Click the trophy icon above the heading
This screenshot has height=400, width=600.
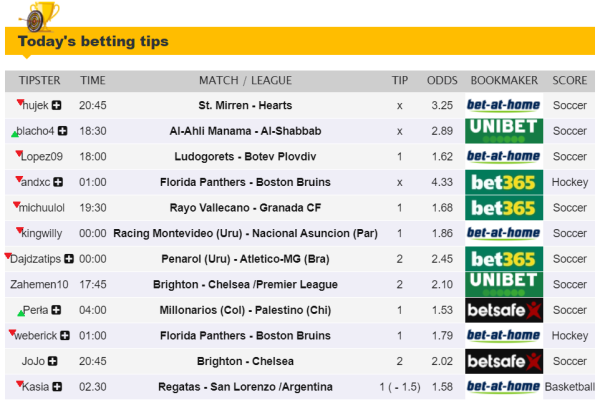pos(33,13)
